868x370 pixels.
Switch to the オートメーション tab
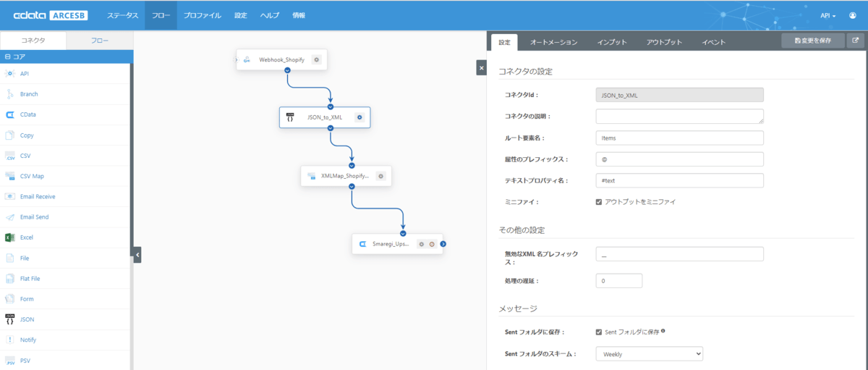click(x=553, y=42)
